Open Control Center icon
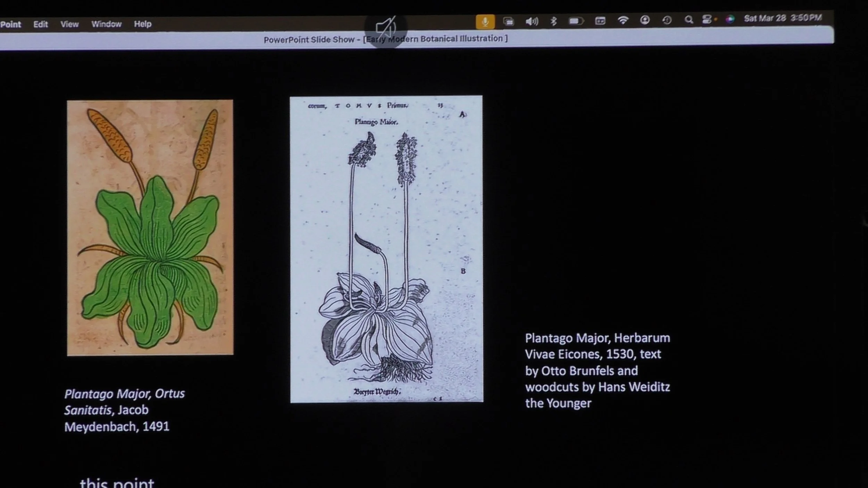Screen dimensions: 868x488 (707, 19)
